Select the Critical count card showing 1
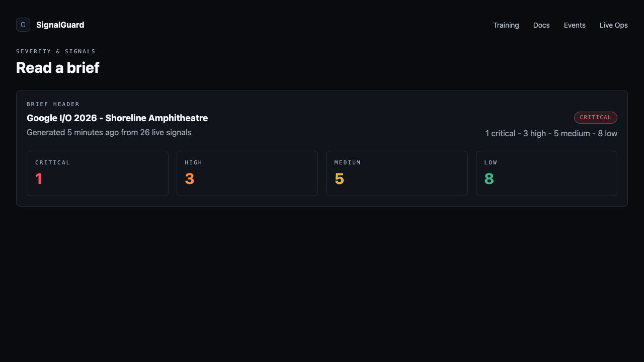This screenshot has width=644, height=362. [98, 173]
